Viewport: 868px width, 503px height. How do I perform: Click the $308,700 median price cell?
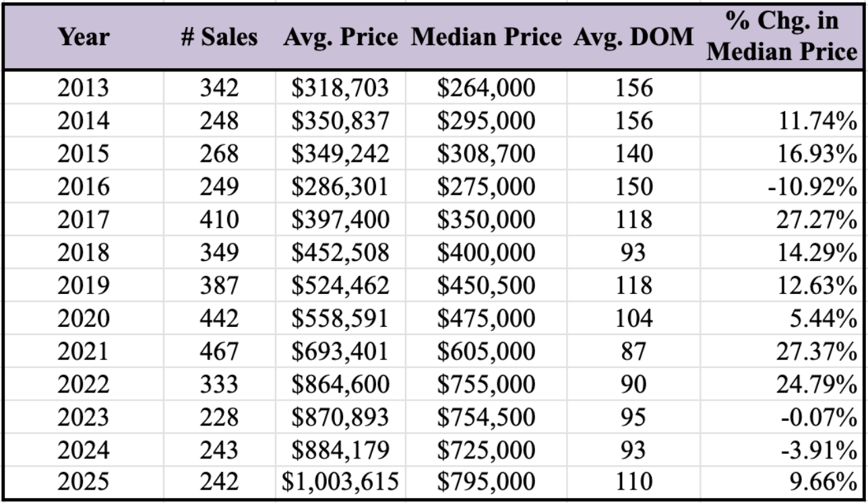click(x=486, y=154)
